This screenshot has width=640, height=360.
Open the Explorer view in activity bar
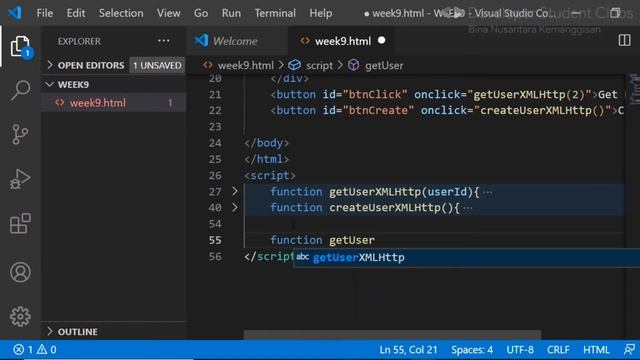tap(20, 47)
